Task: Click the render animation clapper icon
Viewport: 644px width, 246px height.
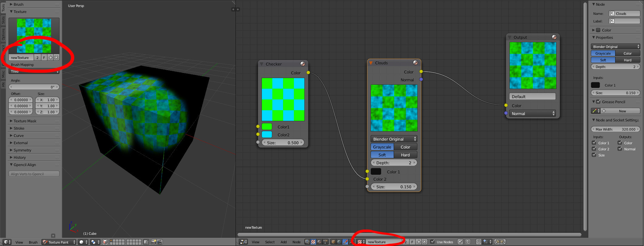Action: 160,242
